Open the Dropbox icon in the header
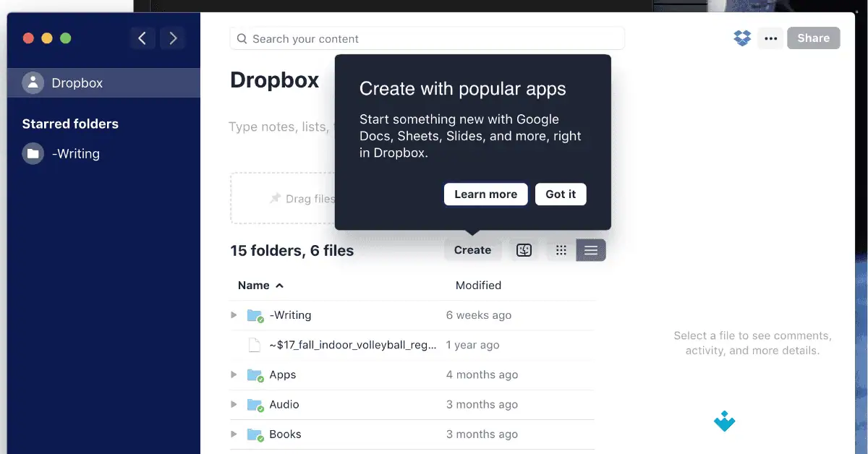The width and height of the screenshot is (868, 454). pyautogui.click(x=741, y=38)
